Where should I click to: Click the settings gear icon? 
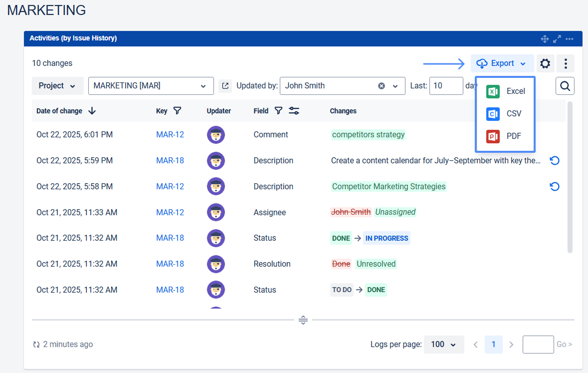[545, 63]
